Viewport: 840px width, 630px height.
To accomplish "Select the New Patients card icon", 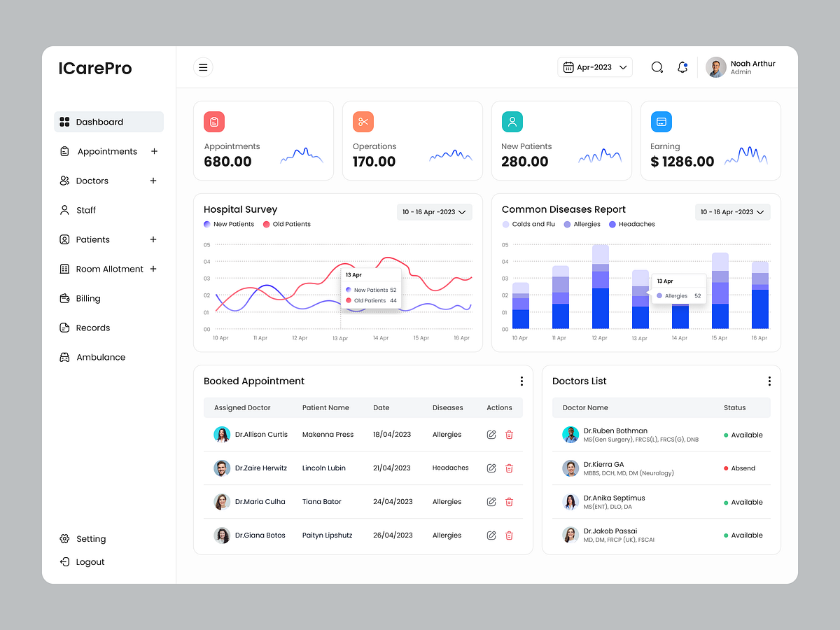I will [512, 122].
